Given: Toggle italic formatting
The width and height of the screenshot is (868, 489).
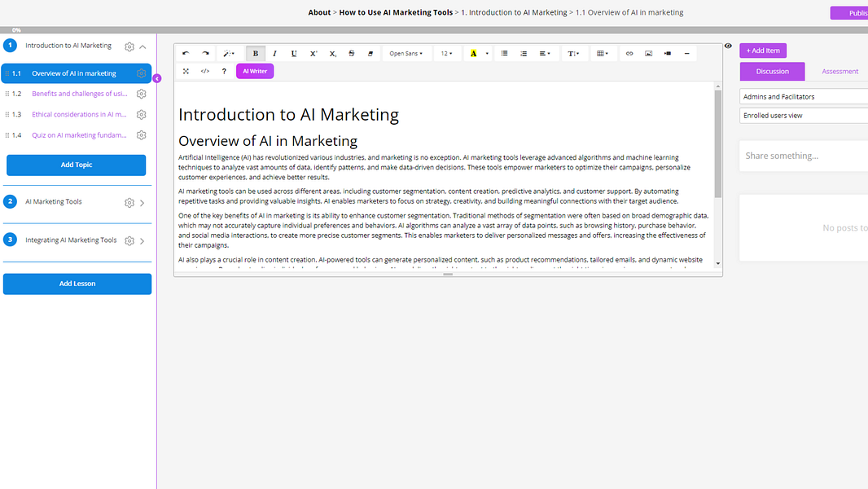Looking at the screenshot, I should pos(273,53).
